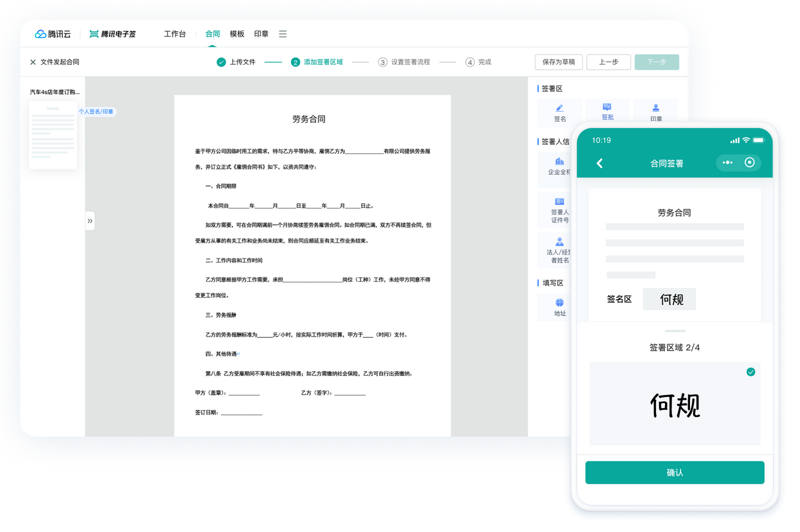Click 上一步 button

click(x=608, y=62)
